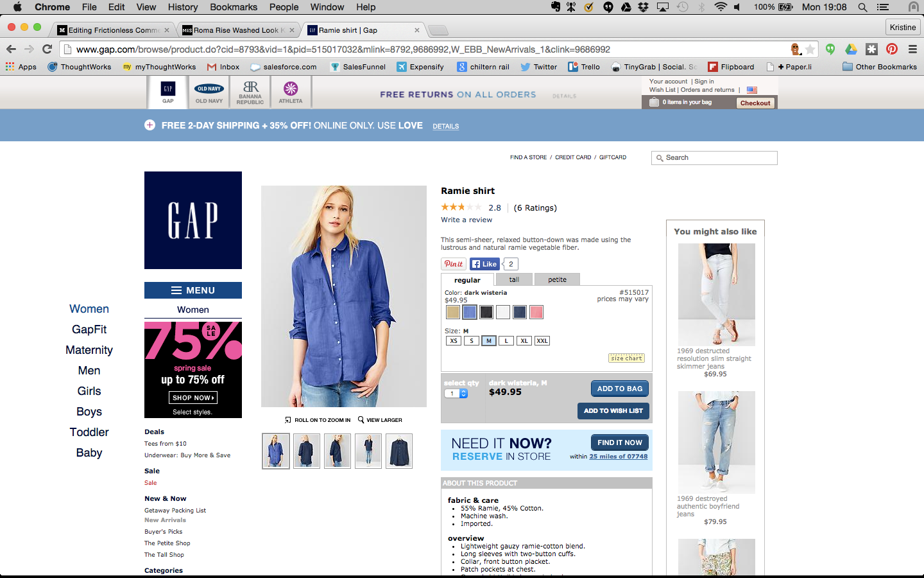Select size XXL
Screen dimensions: 924x578
(x=542, y=341)
